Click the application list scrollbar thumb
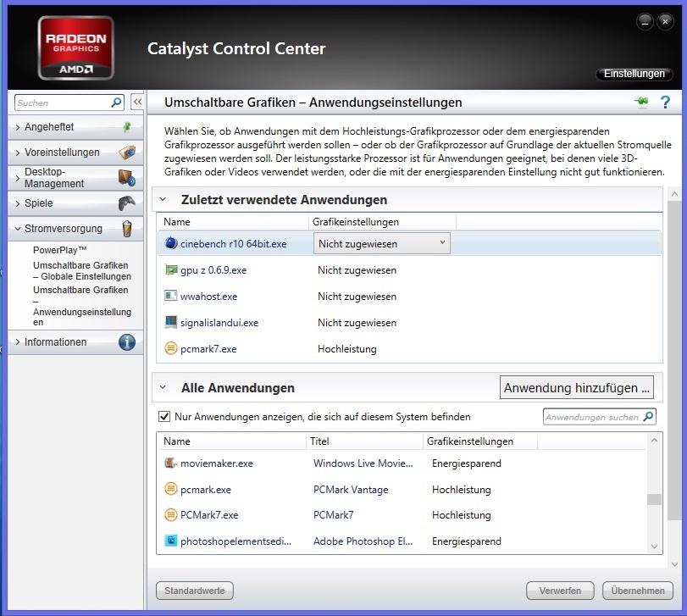 coord(654,499)
